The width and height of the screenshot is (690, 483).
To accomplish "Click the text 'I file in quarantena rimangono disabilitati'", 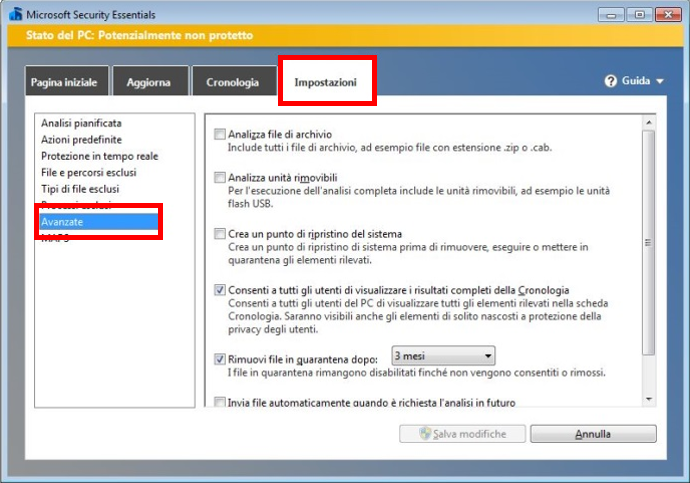I will pos(416,373).
